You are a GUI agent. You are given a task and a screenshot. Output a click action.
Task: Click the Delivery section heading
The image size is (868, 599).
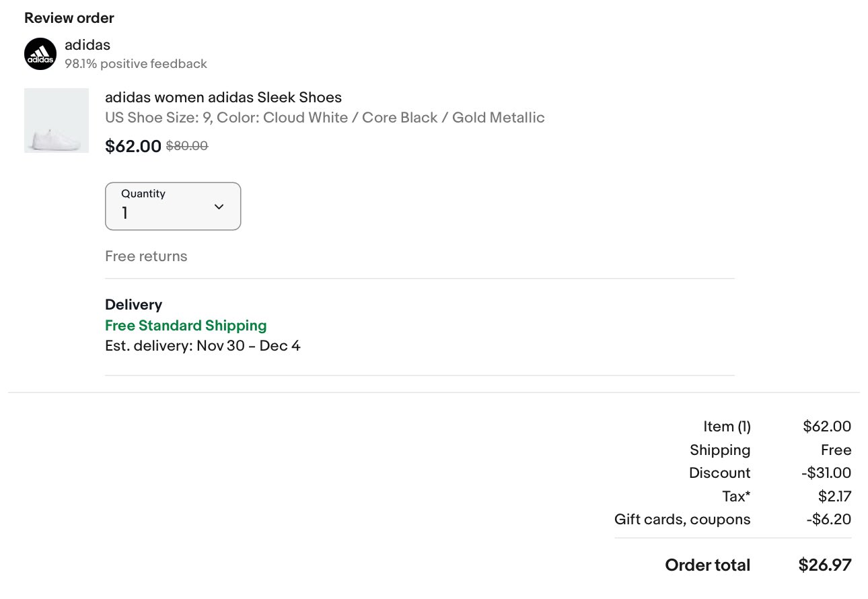[133, 305]
